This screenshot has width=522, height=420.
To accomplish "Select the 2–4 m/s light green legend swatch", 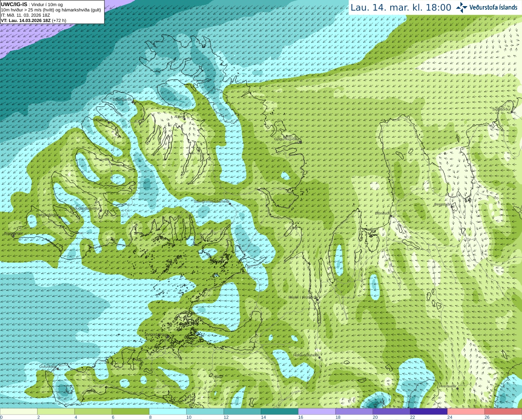I will click(x=56, y=411).
